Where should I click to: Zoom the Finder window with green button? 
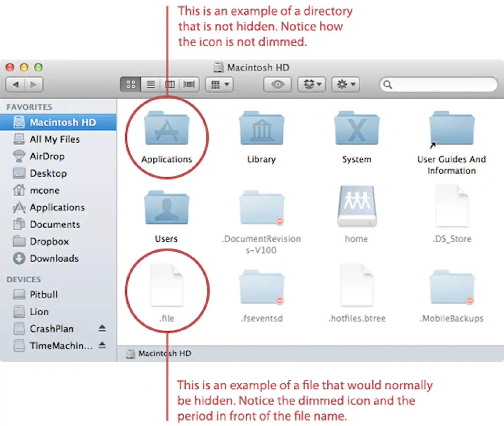point(38,67)
